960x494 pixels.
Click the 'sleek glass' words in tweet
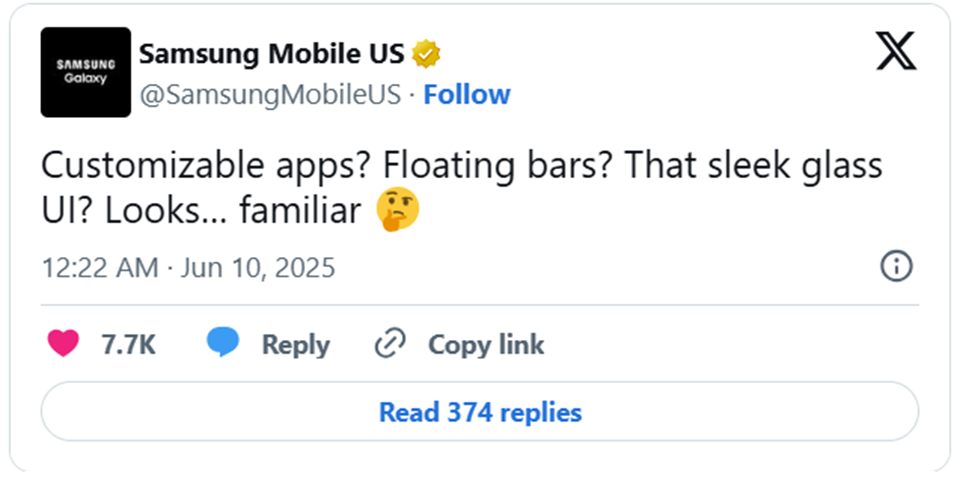pos(795,166)
